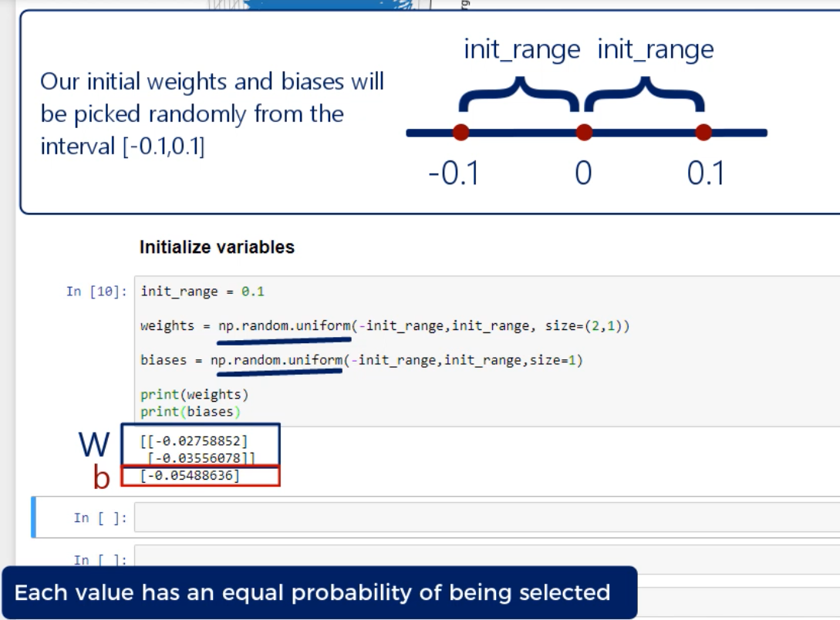Click the second empty cell at the bottom
Viewport: 840px width, 620px height.
coord(486,557)
